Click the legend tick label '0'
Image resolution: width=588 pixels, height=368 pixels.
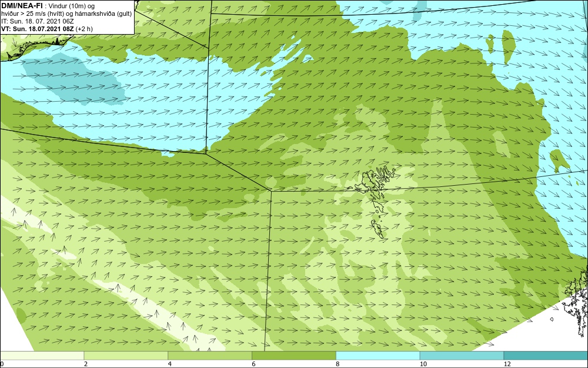point(2,364)
